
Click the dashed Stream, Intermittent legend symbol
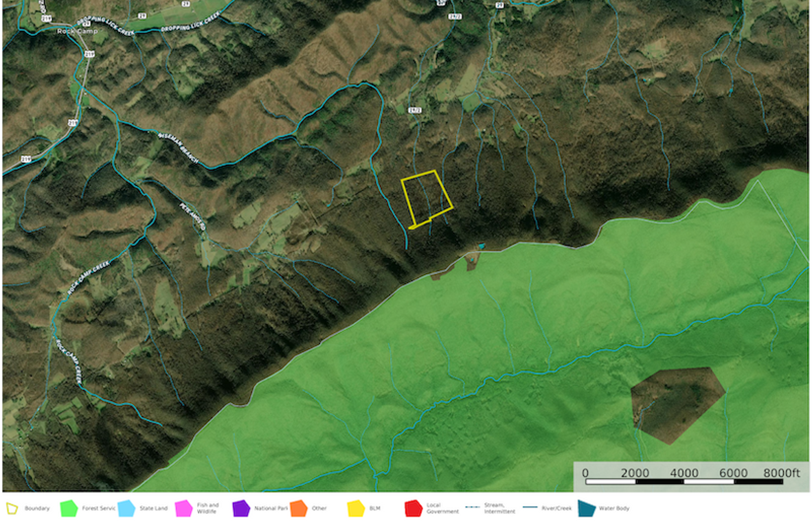[x=472, y=509]
